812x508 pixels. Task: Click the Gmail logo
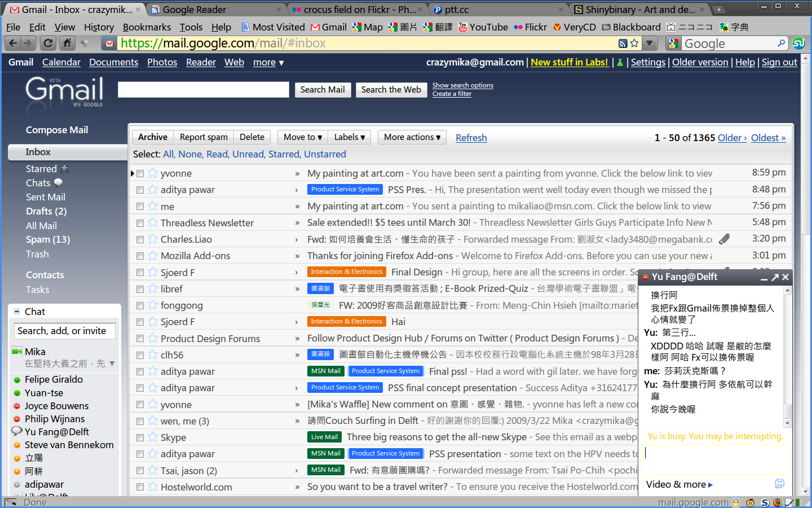coord(64,92)
